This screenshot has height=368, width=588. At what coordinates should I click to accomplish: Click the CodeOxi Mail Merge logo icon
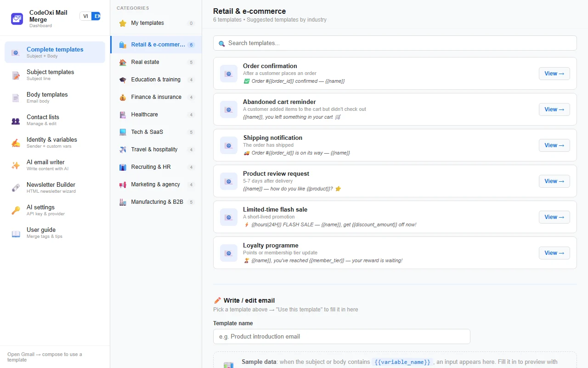pyautogui.click(x=17, y=19)
